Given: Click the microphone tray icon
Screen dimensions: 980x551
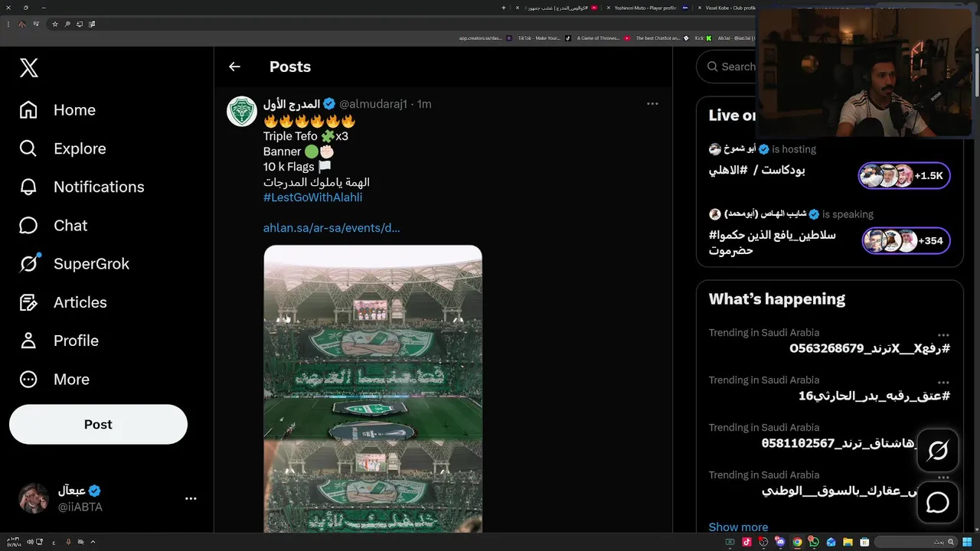Looking at the screenshot, I should (68, 542).
